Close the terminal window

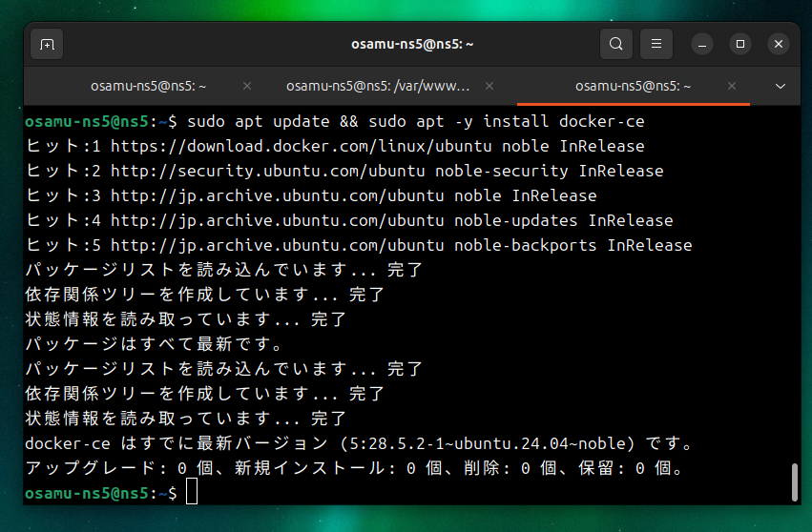point(778,44)
